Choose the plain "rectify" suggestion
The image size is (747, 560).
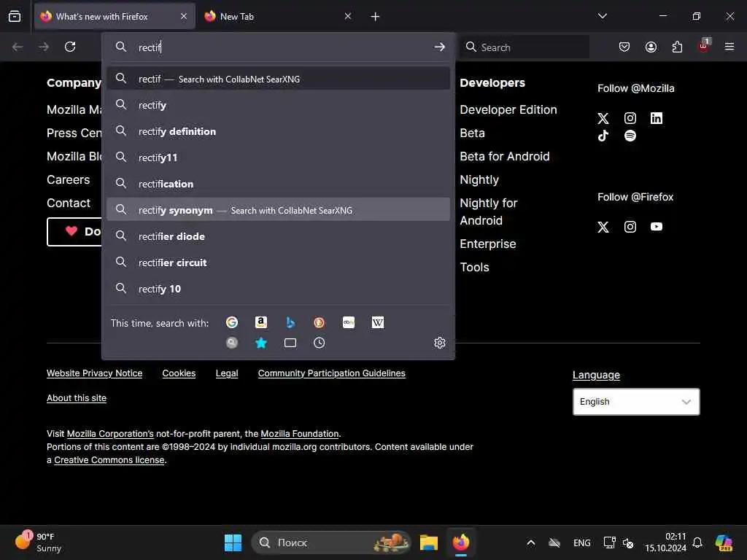pyautogui.click(x=278, y=105)
